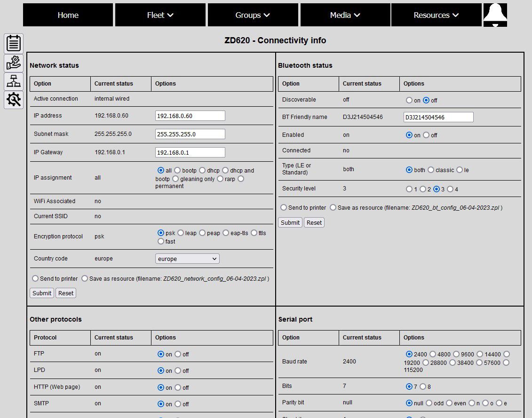Open the Country code europe dropdown
This screenshot has height=418, width=532.
[187, 259]
